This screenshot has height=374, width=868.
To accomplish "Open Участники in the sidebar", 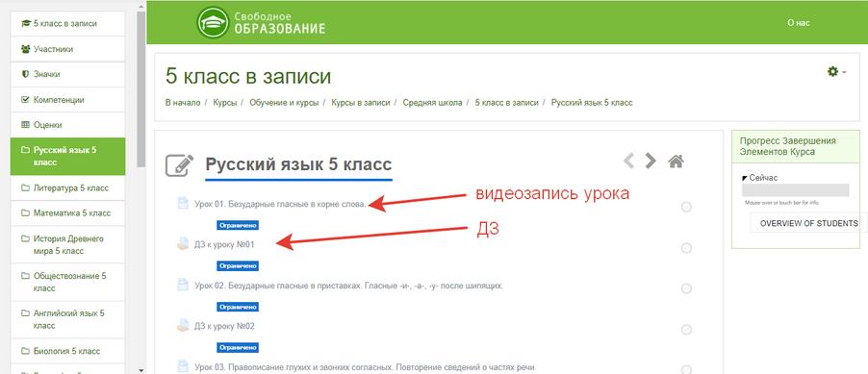I will click(x=67, y=49).
